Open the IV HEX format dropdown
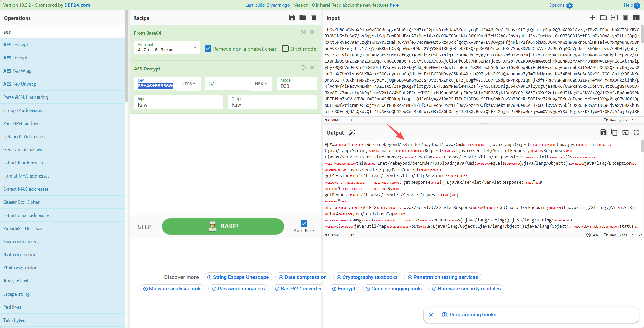644x328 pixels. pyautogui.click(x=260, y=84)
